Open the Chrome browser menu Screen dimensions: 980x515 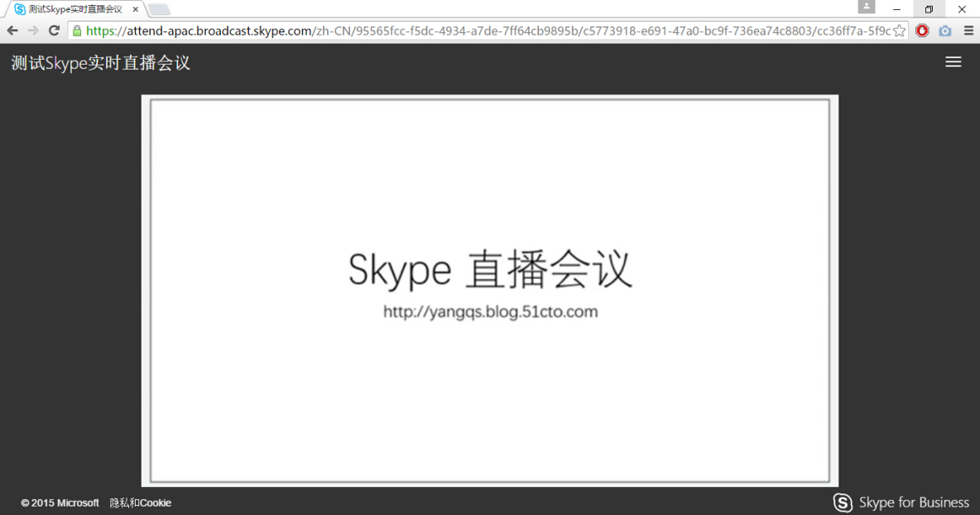point(968,31)
